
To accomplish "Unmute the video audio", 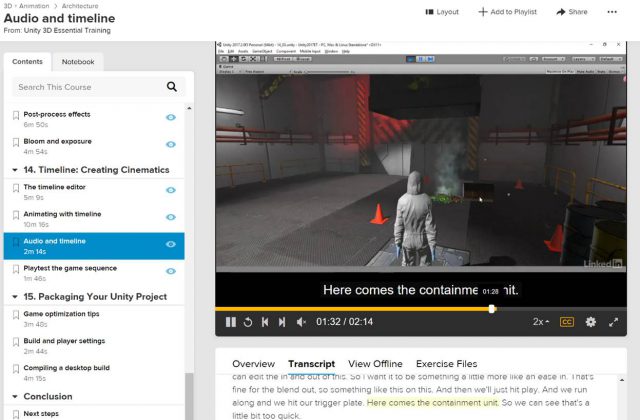I will point(301,322).
